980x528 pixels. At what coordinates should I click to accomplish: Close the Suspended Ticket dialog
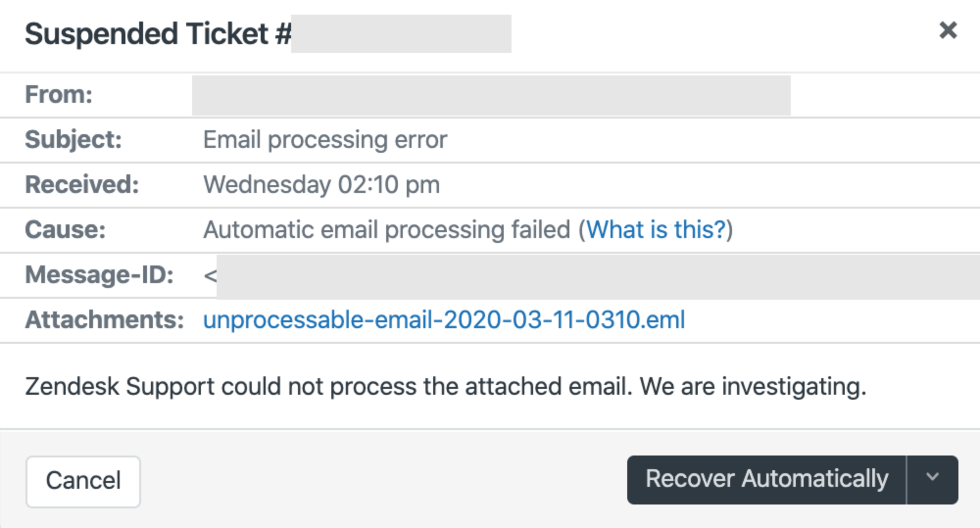click(948, 30)
